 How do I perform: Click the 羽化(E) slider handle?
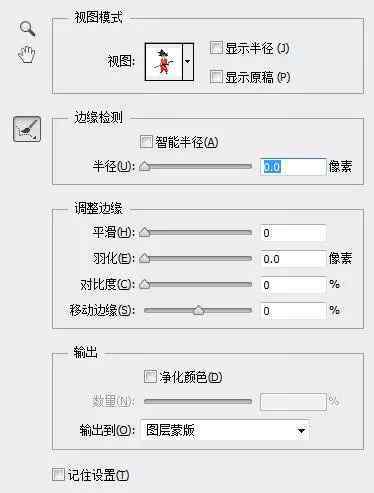(145, 258)
